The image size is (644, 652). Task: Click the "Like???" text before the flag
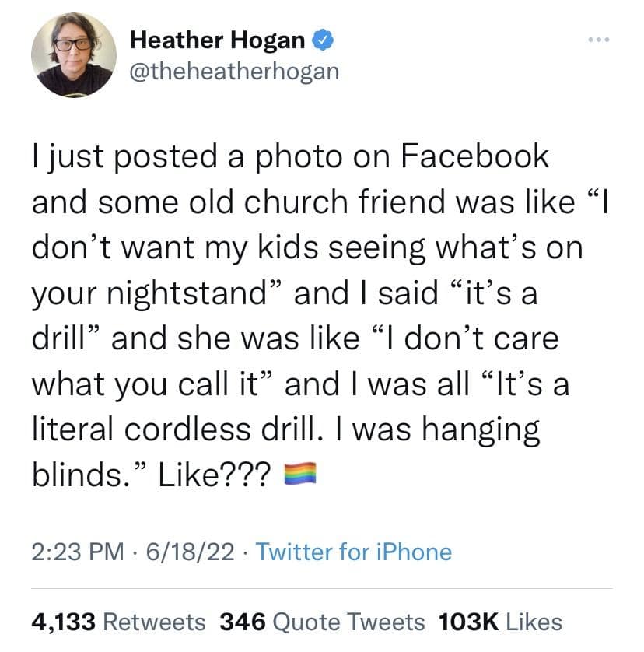point(215,473)
